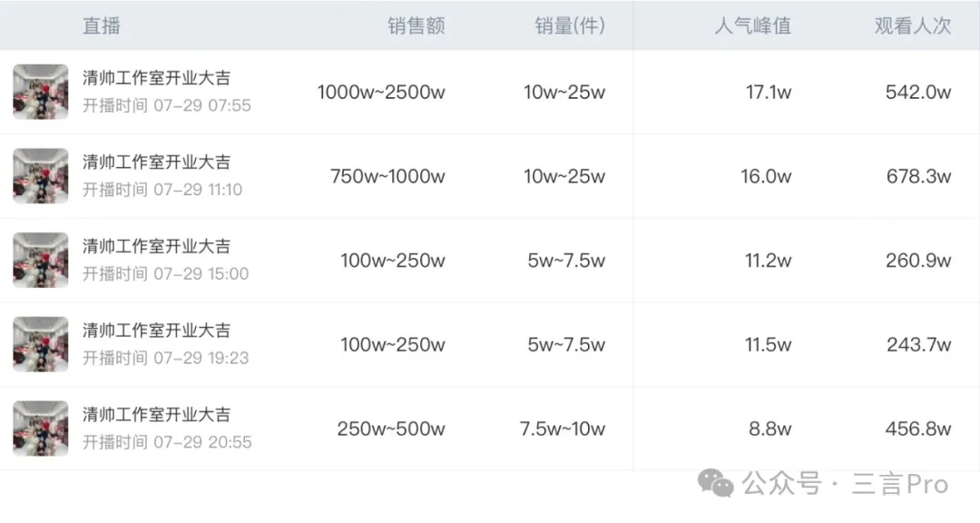
Task: Click thumbnail of the 11:10 livestream
Action: (40, 176)
